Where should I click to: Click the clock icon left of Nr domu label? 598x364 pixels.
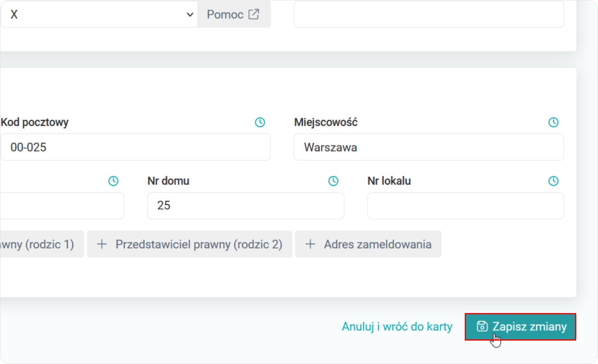113,181
